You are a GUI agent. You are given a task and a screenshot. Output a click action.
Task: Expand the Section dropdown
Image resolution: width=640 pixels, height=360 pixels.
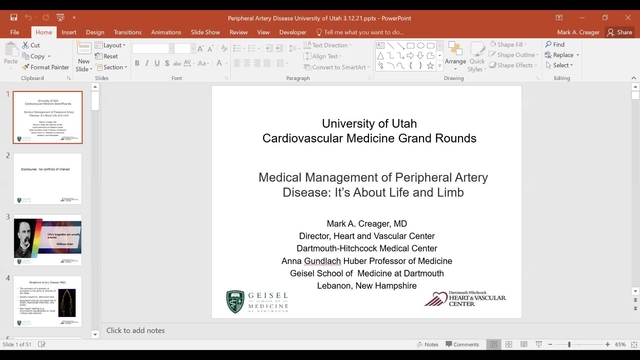(111, 67)
